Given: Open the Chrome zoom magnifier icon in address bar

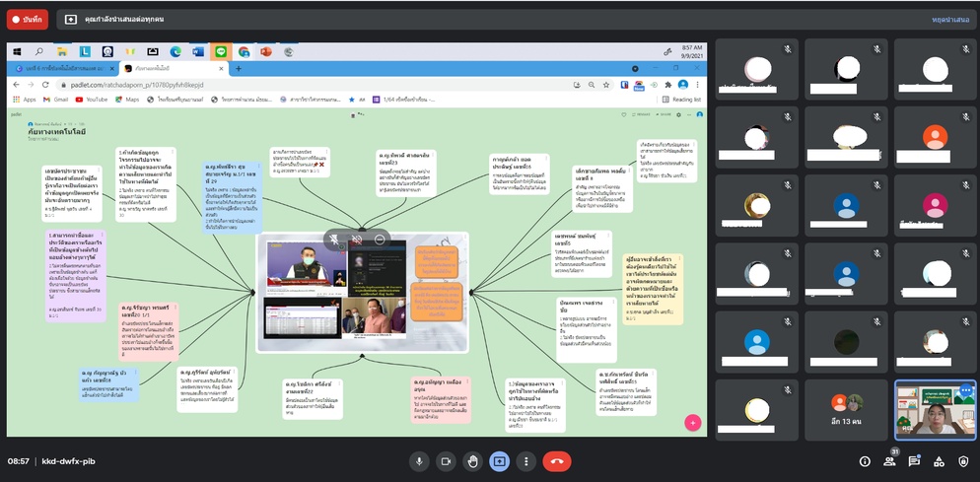Looking at the screenshot, I should [592, 85].
